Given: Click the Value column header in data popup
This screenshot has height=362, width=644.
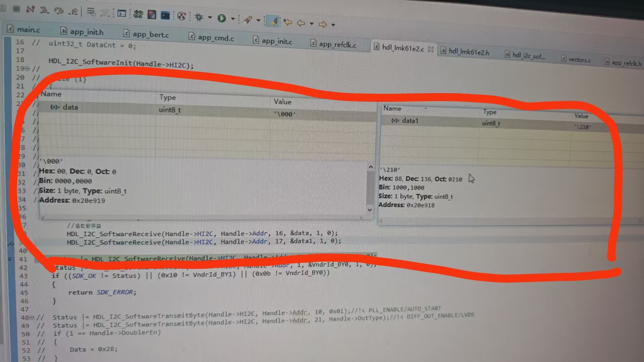Looking at the screenshot, I should [282, 102].
